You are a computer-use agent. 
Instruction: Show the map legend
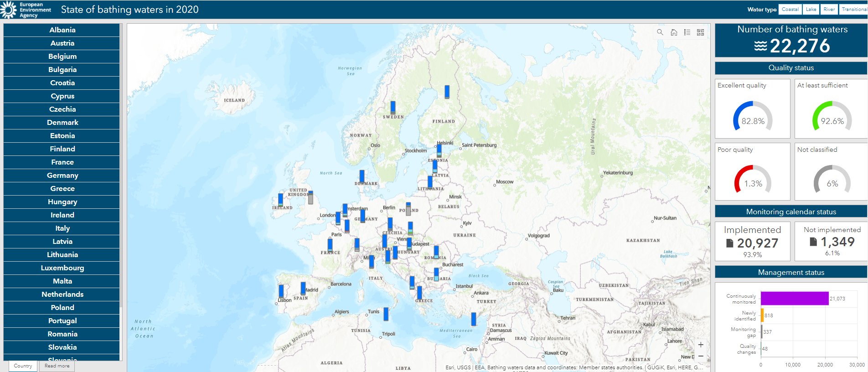(x=687, y=32)
